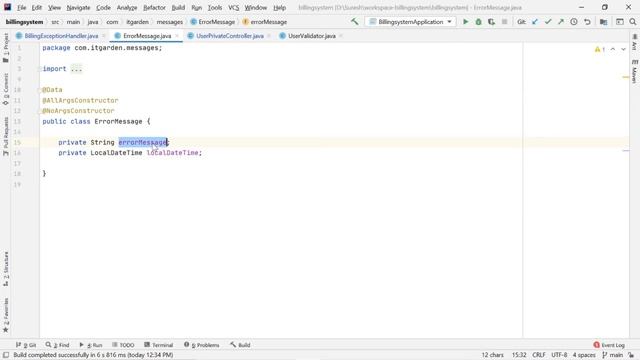This screenshot has width=640, height=360.
Task: Show Git history clock icon
Action: click(574, 22)
